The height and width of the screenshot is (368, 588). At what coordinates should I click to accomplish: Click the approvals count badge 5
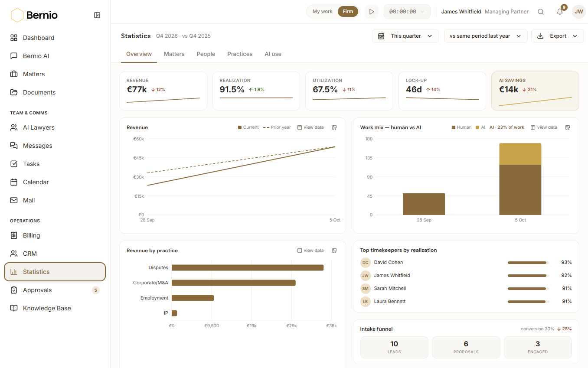96,290
